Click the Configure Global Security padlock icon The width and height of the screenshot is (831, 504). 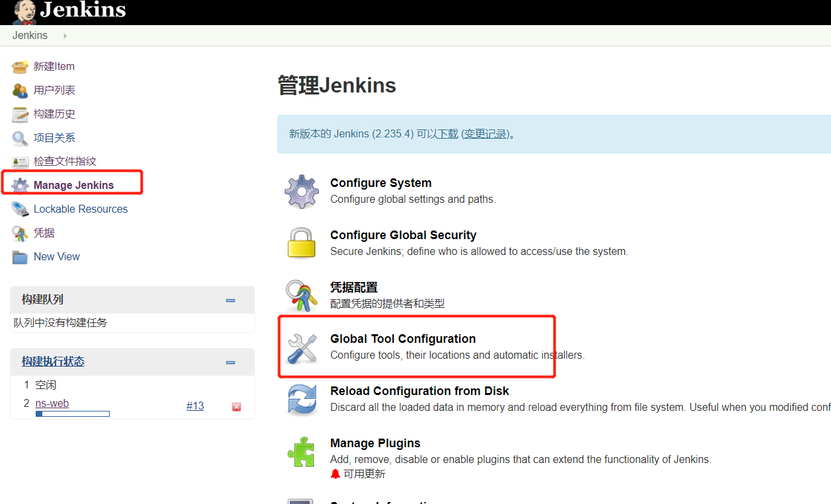click(x=302, y=243)
